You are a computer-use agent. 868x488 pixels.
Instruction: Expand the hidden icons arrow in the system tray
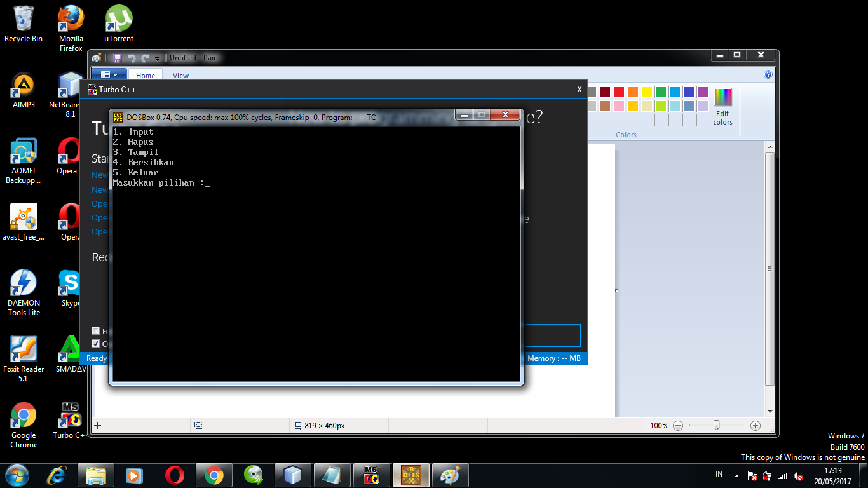pyautogui.click(x=737, y=475)
